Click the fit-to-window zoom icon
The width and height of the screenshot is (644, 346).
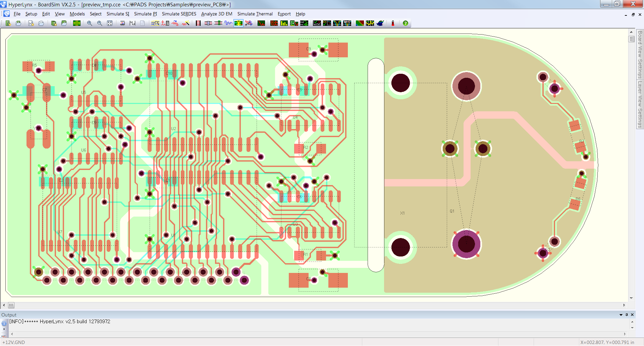(x=110, y=23)
